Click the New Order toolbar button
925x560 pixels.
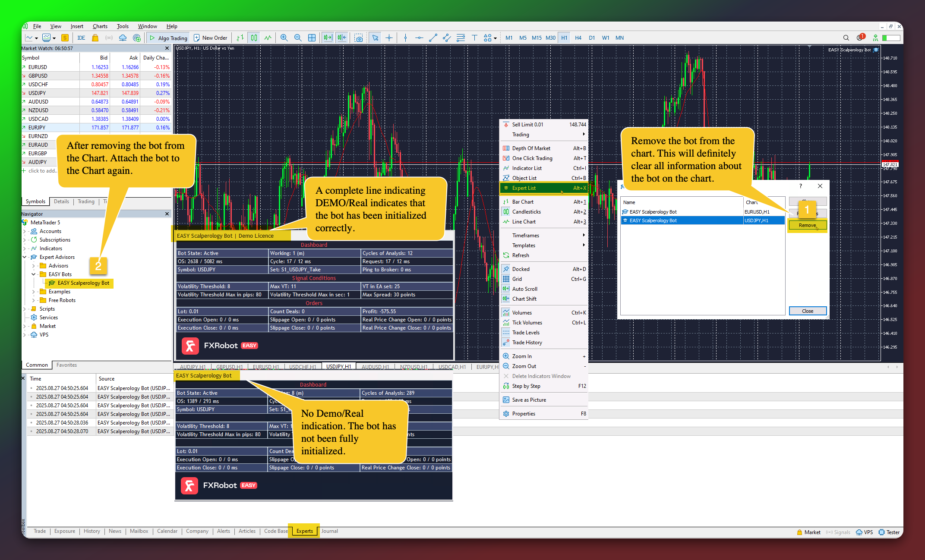tap(210, 38)
